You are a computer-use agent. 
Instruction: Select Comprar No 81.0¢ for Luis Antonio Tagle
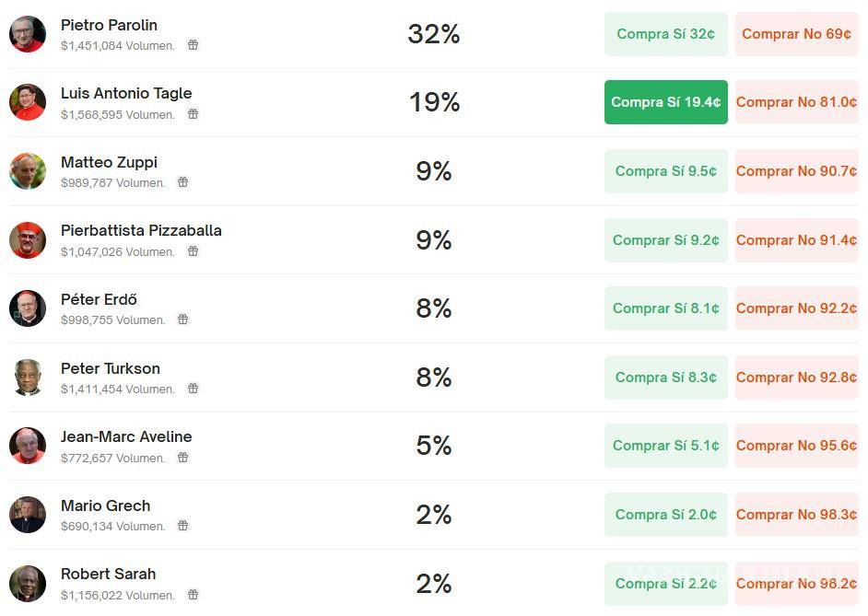pos(796,102)
